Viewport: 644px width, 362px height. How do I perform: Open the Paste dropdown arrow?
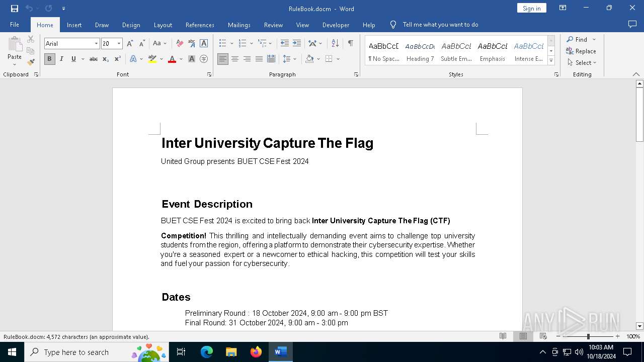tap(15, 64)
